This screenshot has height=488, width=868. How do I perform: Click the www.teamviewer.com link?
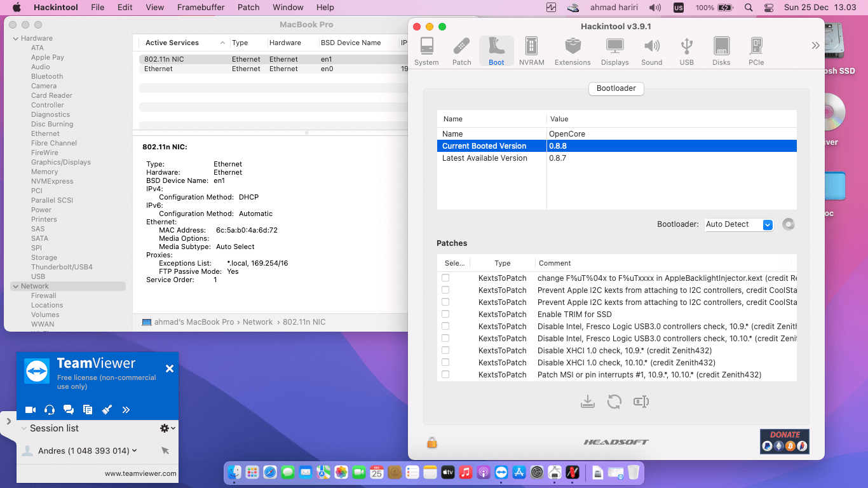point(140,473)
